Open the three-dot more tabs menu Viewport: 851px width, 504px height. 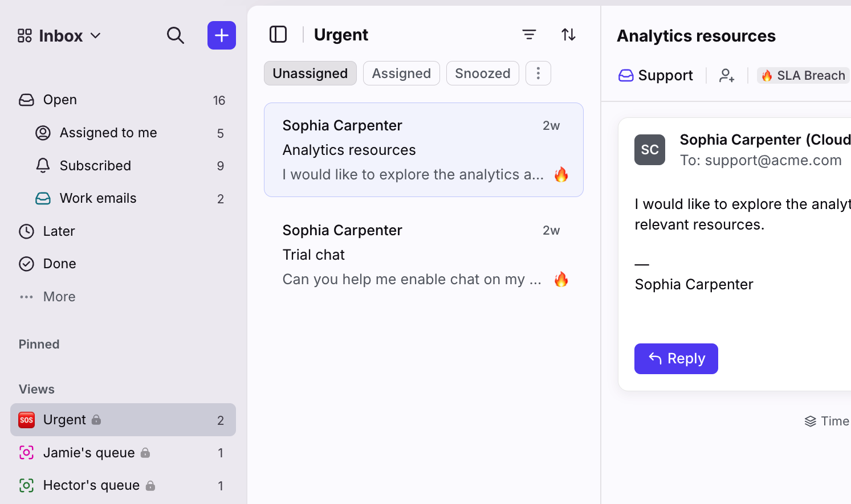coord(538,73)
